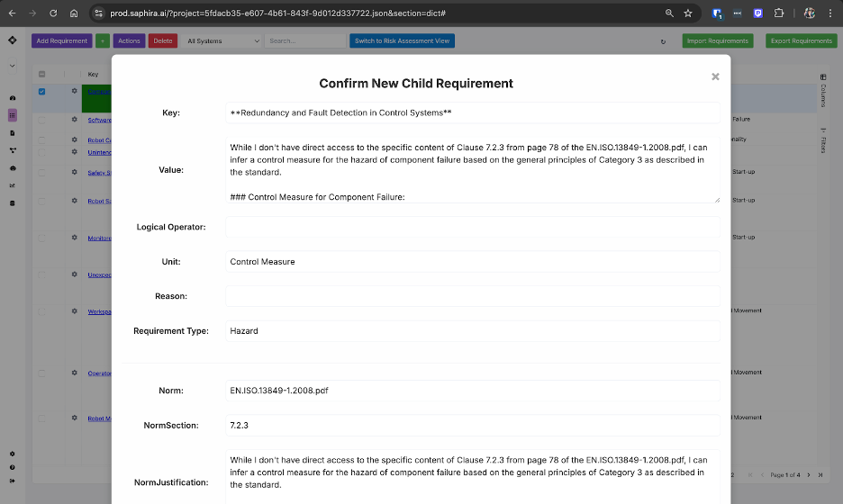Click the Unit field containing Control Measure

click(473, 262)
